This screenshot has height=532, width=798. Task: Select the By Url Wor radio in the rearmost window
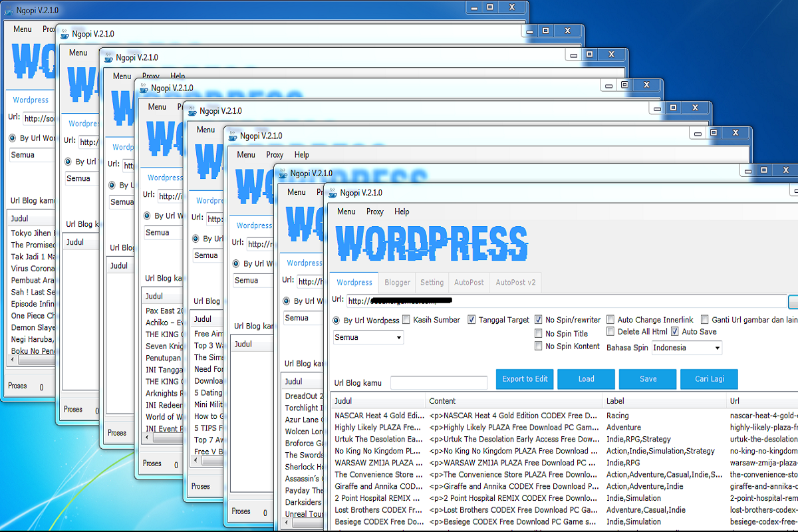pyautogui.click(x=13, y=138)
